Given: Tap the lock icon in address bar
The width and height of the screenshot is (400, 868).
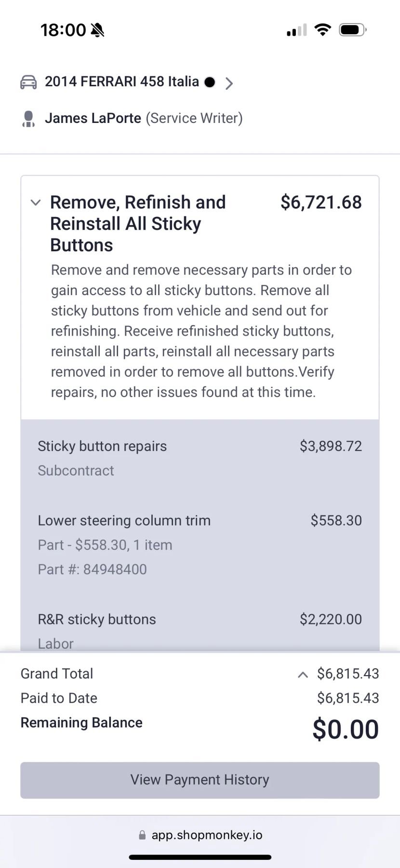Looking at the screenshot, I should pos(142,835).
